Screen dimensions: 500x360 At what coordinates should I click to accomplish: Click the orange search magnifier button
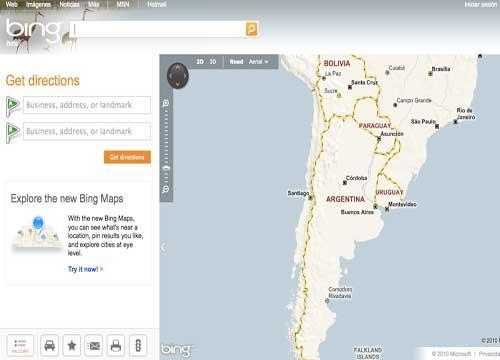click(251, 29)
